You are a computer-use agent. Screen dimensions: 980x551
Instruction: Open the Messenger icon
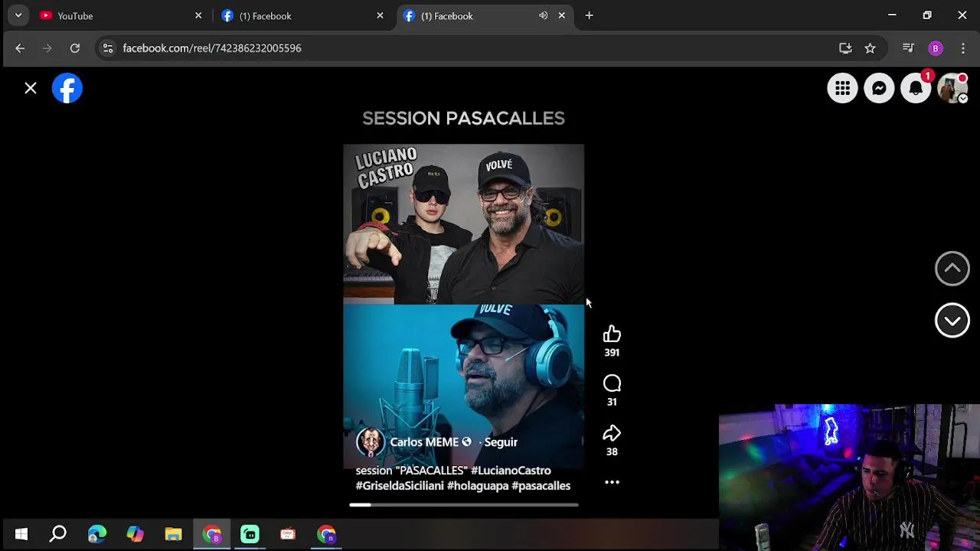tap(879, 88)
